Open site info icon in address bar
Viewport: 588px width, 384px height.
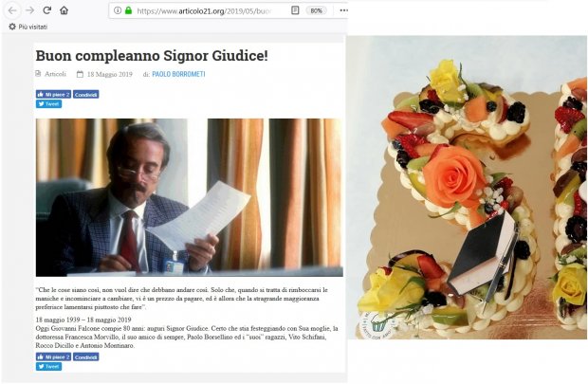click(118, 10)
